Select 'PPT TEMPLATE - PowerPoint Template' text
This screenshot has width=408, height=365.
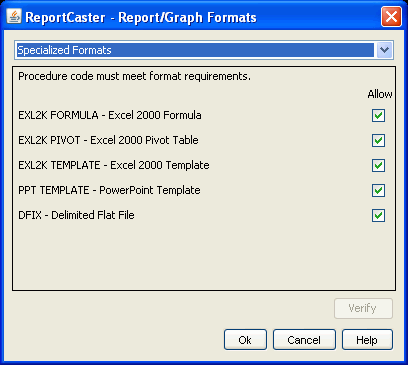pos(109,190)
